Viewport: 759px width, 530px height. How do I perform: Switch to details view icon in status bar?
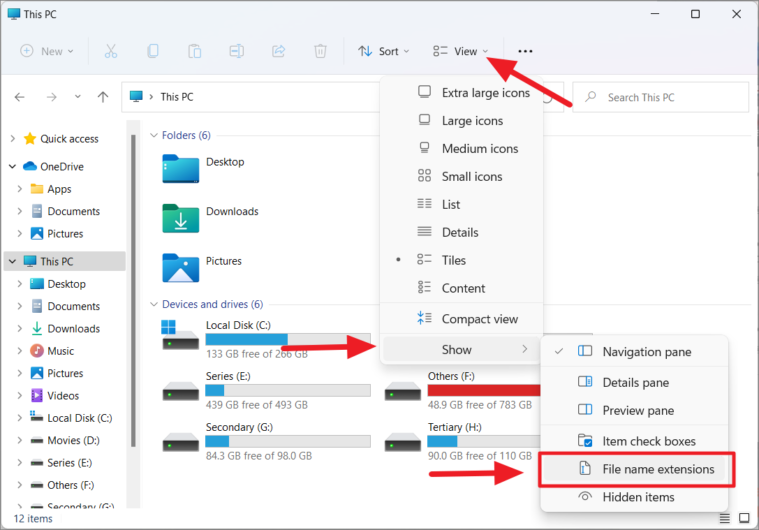725,518
